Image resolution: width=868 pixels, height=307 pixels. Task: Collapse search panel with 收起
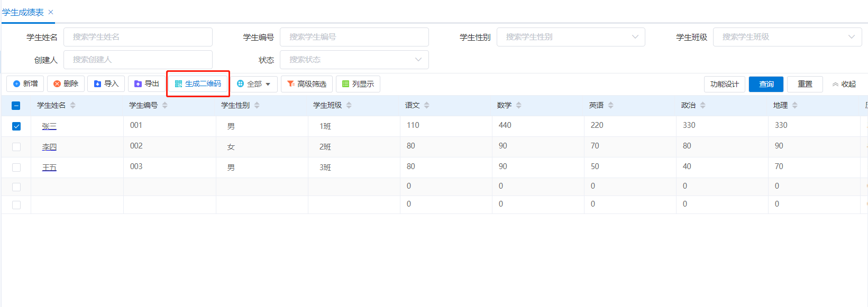click(x=844, y=84)
